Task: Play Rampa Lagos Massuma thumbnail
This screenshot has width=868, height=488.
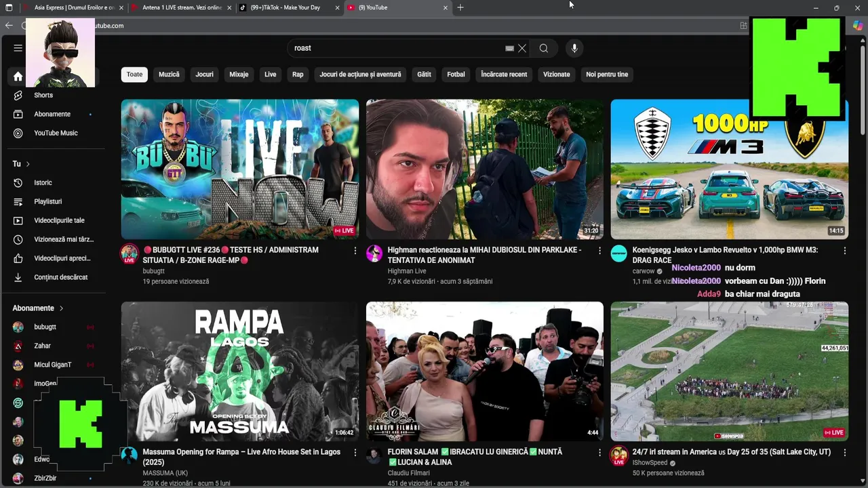Action: 240,371
